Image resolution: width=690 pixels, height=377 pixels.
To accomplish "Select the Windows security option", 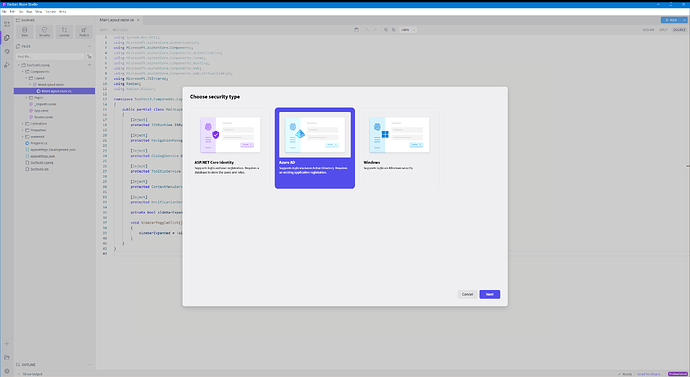I will coord(399,148).
